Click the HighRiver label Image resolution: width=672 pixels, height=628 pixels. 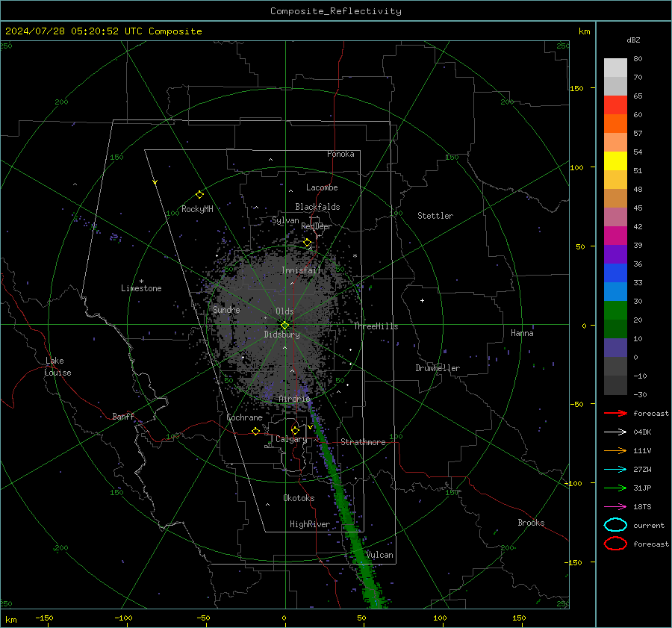(310, 524)
